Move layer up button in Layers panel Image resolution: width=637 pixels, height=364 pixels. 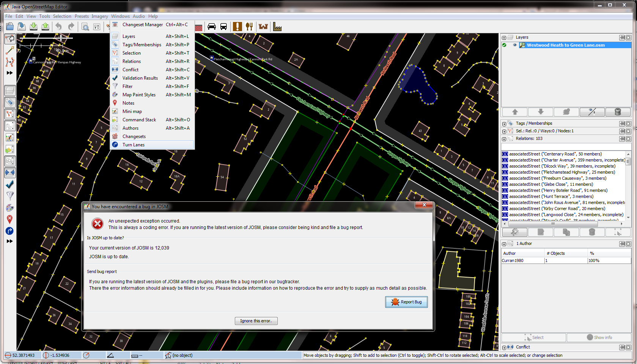click(x=515, y=112)
